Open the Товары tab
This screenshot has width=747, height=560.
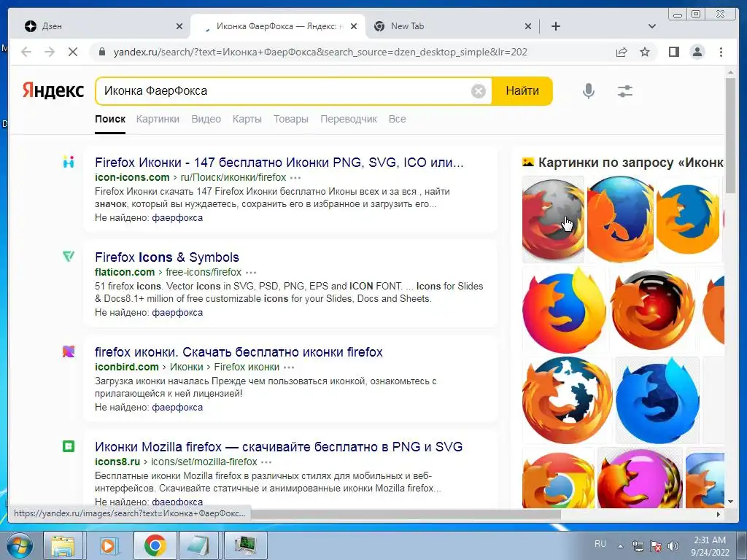(x=290, y=119)
